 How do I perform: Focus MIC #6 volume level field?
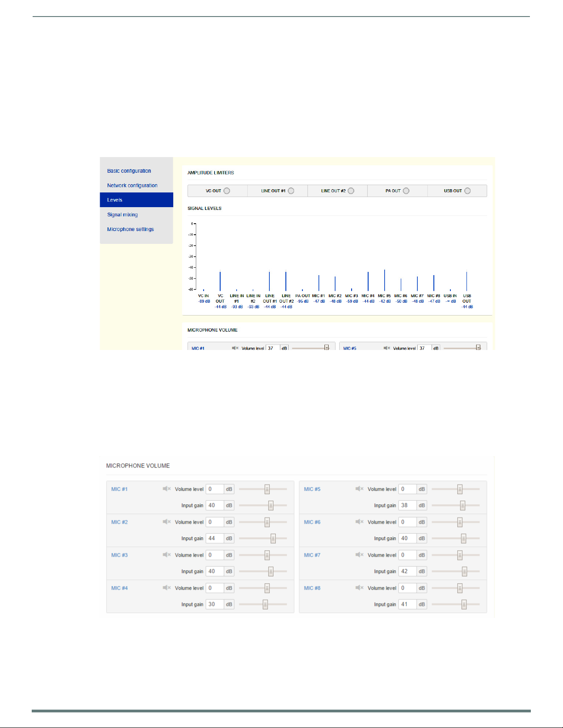(x=407, y=522)
